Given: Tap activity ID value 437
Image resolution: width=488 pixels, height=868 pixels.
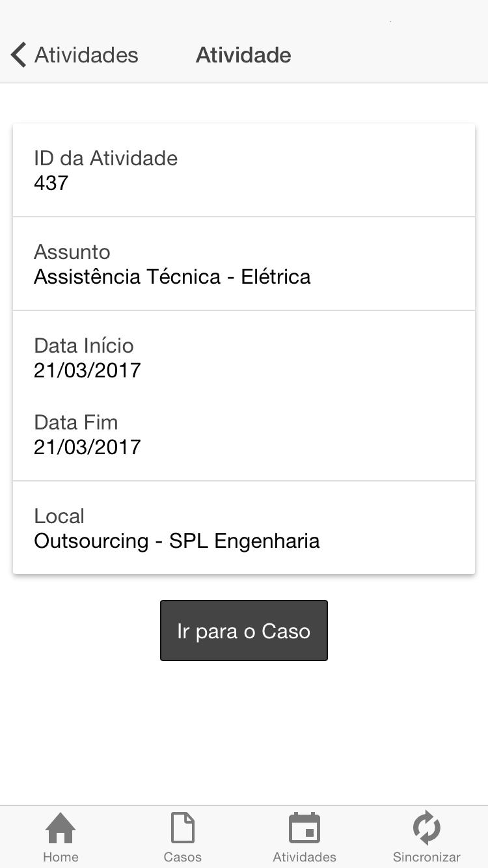Looking at the screenshot, I should 51,183.
